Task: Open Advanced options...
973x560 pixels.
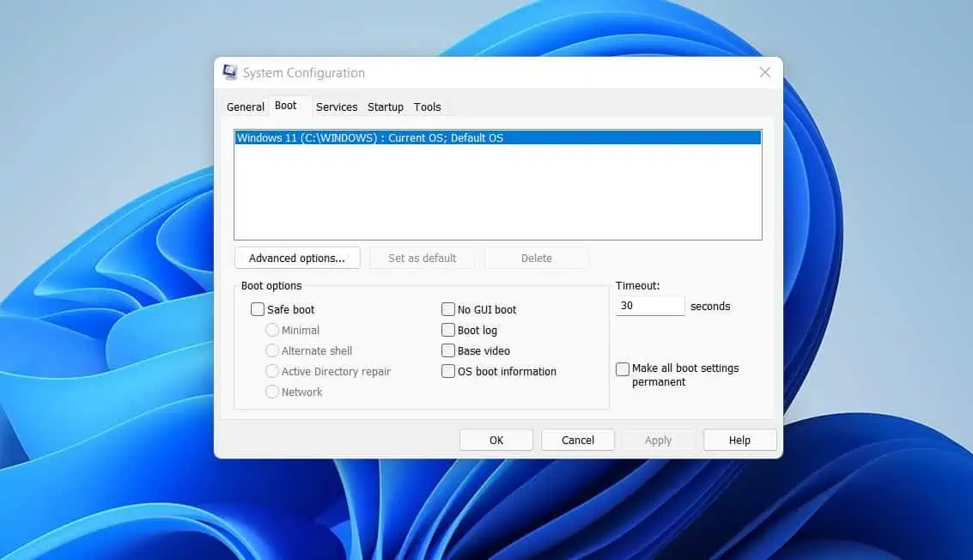Action: pos(297,259)
